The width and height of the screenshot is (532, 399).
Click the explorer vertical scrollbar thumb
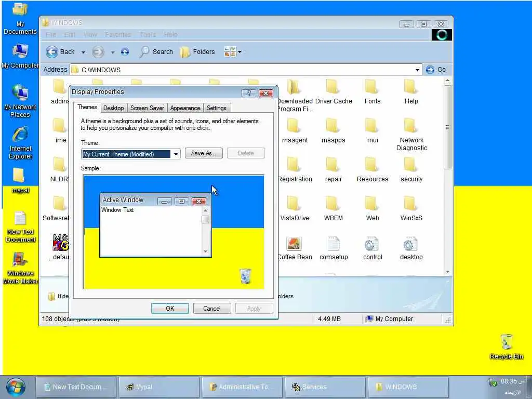447,127
